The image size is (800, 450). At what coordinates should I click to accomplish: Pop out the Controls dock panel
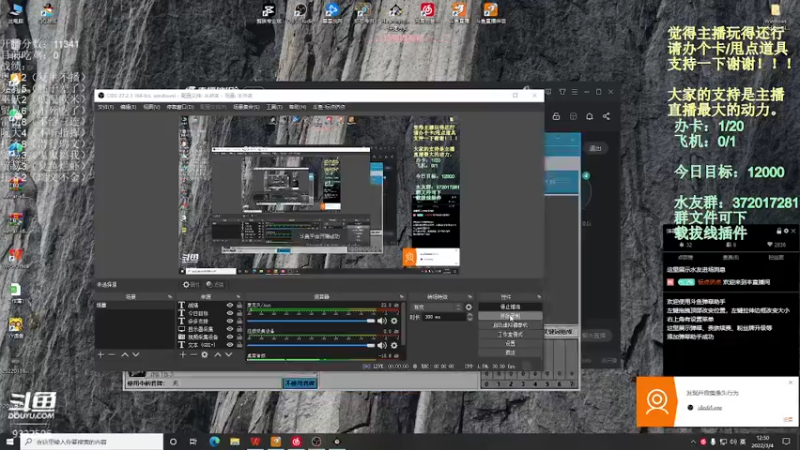[x=539, y=296]
